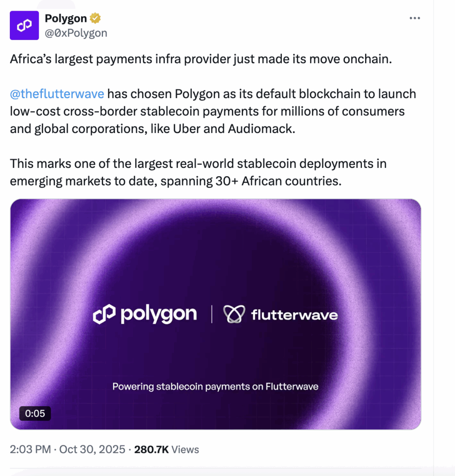Screen dimensions: 455x476
Task: Click the video progress indicator showing 0:05
Action: point(35,413)
